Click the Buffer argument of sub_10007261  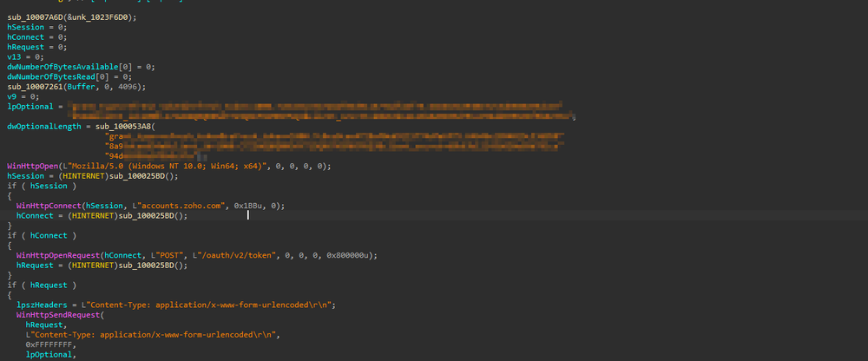(80, 87)
